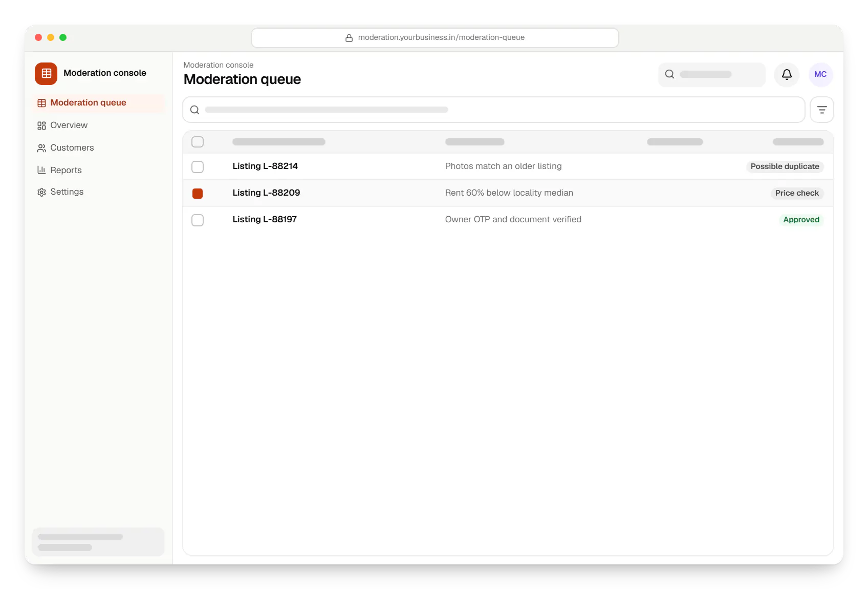Click the Moderation queue page title
This screenshot has width=868, height=589.
pyautogui.click(x=242, y=79)
